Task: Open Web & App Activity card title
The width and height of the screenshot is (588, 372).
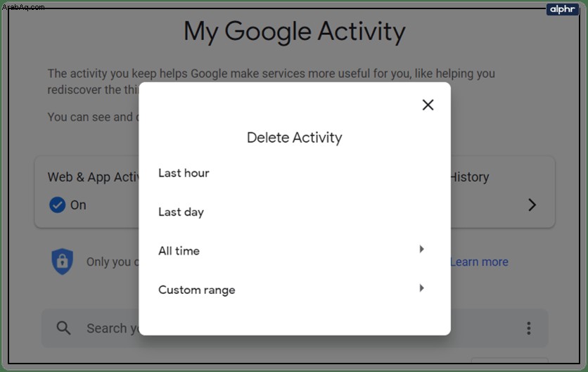Action: tap(94, 177)
